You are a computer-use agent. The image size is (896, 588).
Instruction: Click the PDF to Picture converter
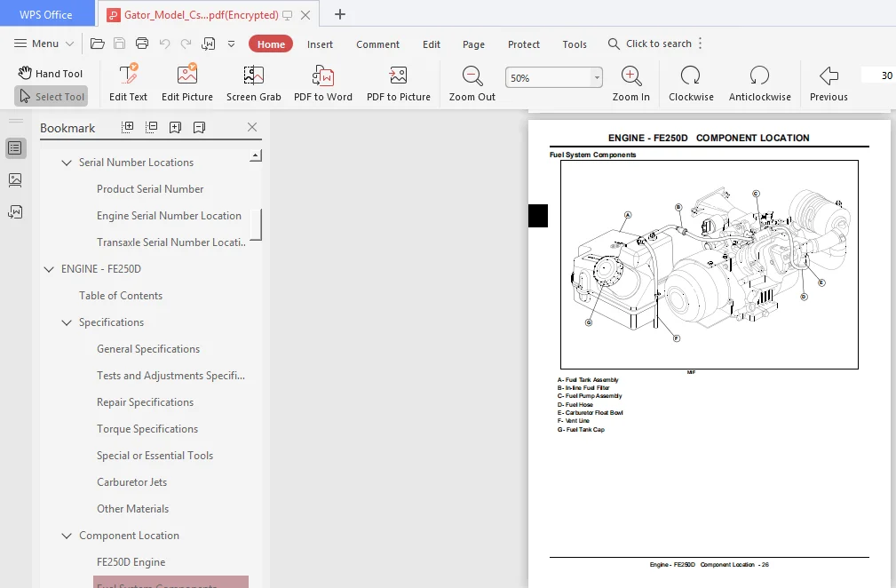(399, 83)
